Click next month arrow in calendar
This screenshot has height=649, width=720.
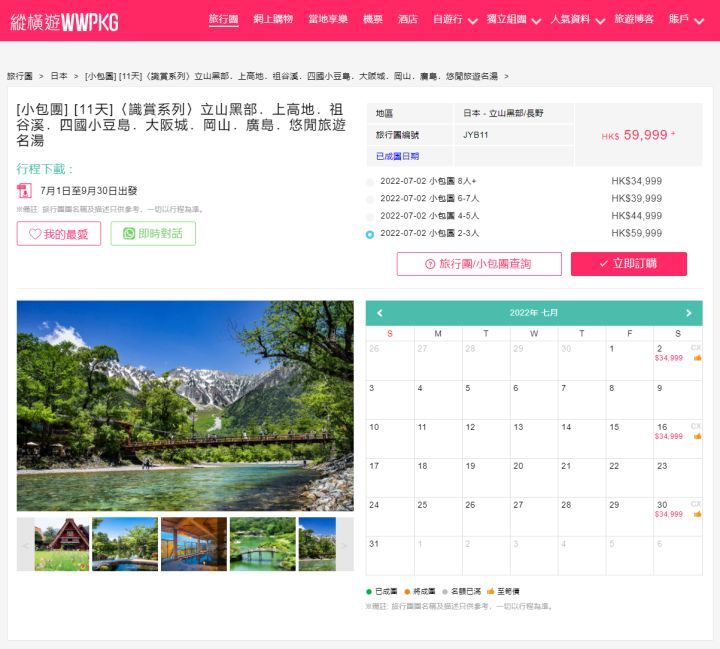[x=688, y=313]
